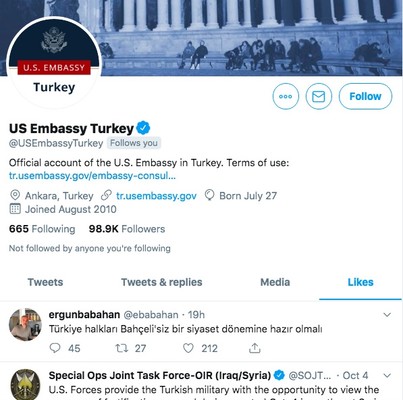Expand the caret menu on ergunbabahan's tweet

click(x=387, y=314)
